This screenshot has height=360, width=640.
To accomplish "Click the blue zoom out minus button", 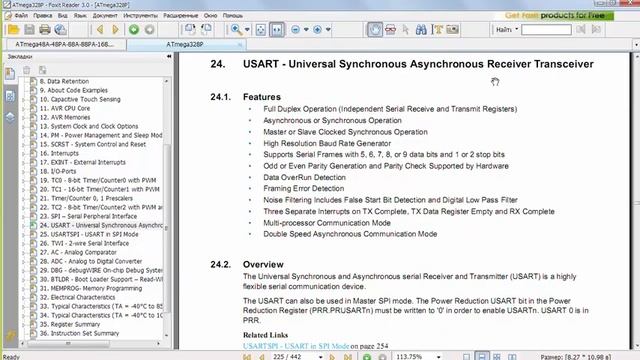I will tap(296, 29).
